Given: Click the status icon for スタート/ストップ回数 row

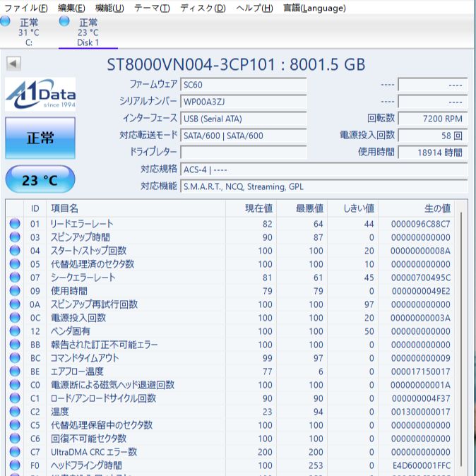Looking at the screenshot, I should point(15,251).
